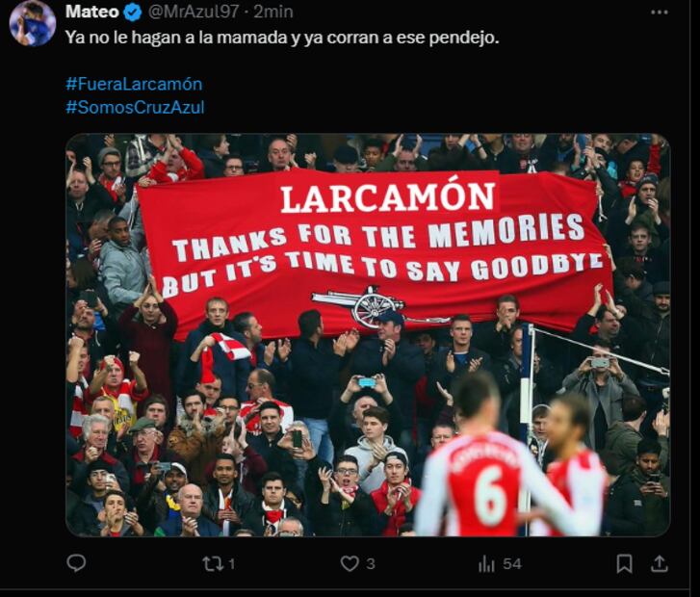The image size is (700, 597).
Task: Select the tweet text about corran a ese
Action: tap(282, 38)
